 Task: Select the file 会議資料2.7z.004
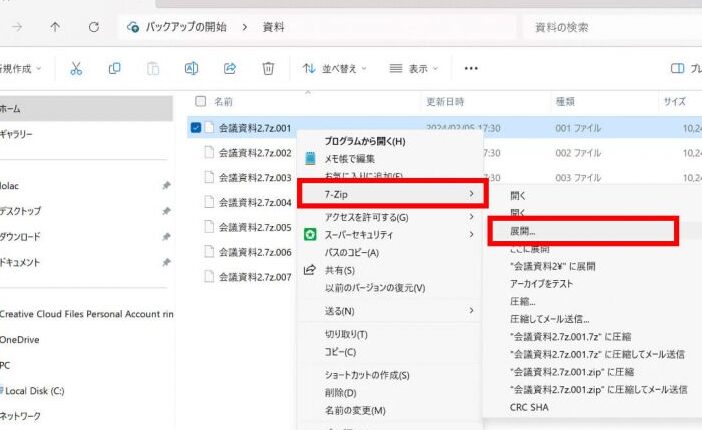coord(254,202)
